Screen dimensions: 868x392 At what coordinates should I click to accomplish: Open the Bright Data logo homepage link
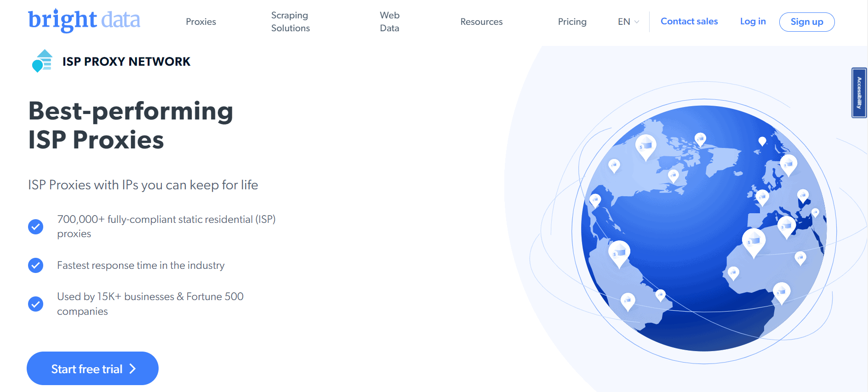point(84,21)
